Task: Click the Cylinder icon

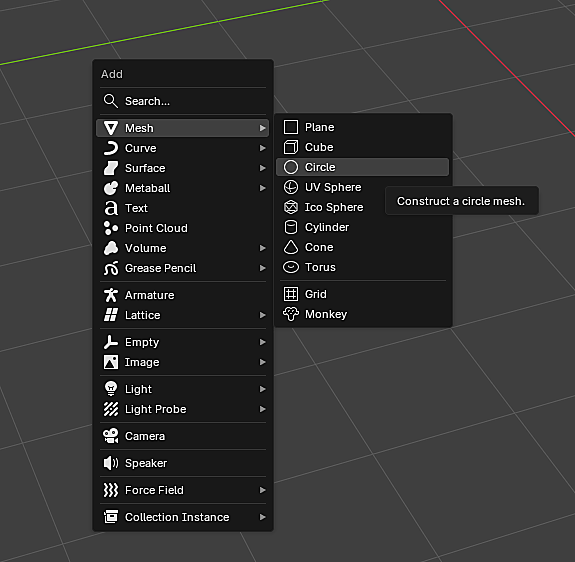Action: [291, 227]
